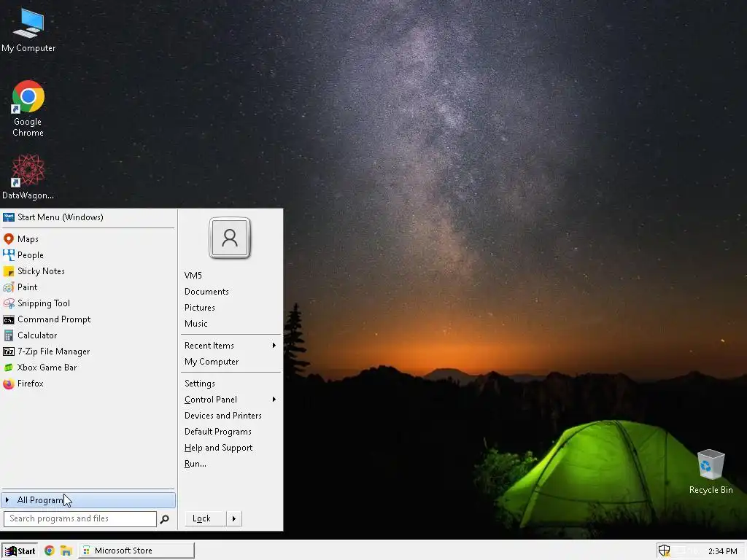Image resolution: width=747 pixels, height=560 pixels.
Task: Open Chrome from taskbar quick launch
Action: coord(50,551)
